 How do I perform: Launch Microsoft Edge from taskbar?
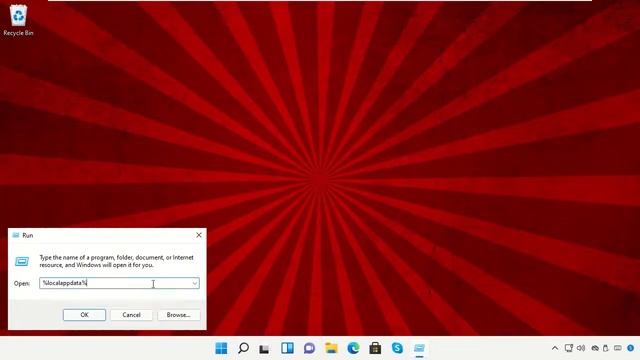(353, 348)
